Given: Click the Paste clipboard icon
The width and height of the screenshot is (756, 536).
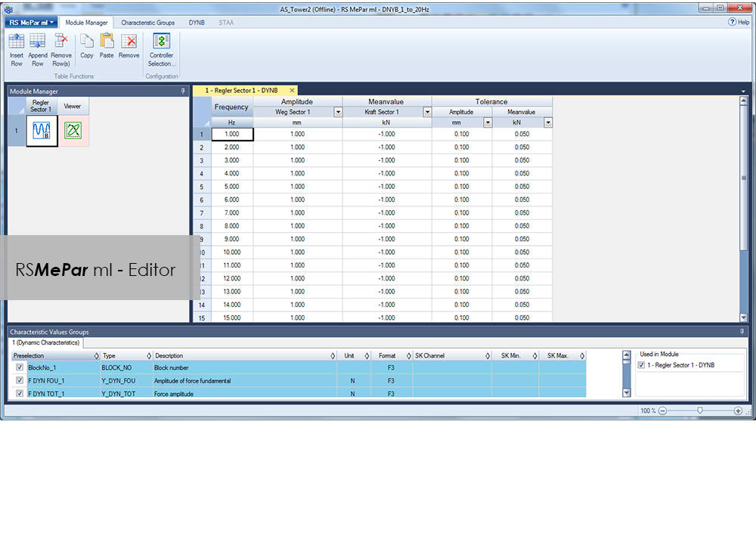Looking at the screenshot, I should click(107, 42).
